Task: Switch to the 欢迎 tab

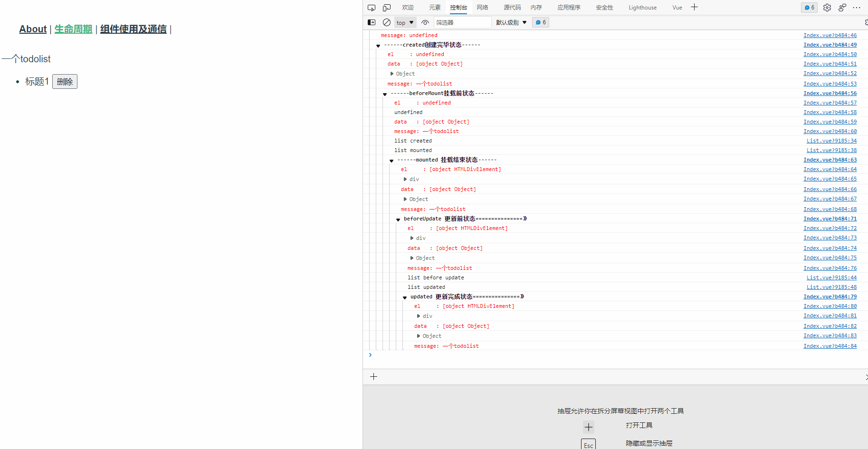Action: [x=408, y=8]
